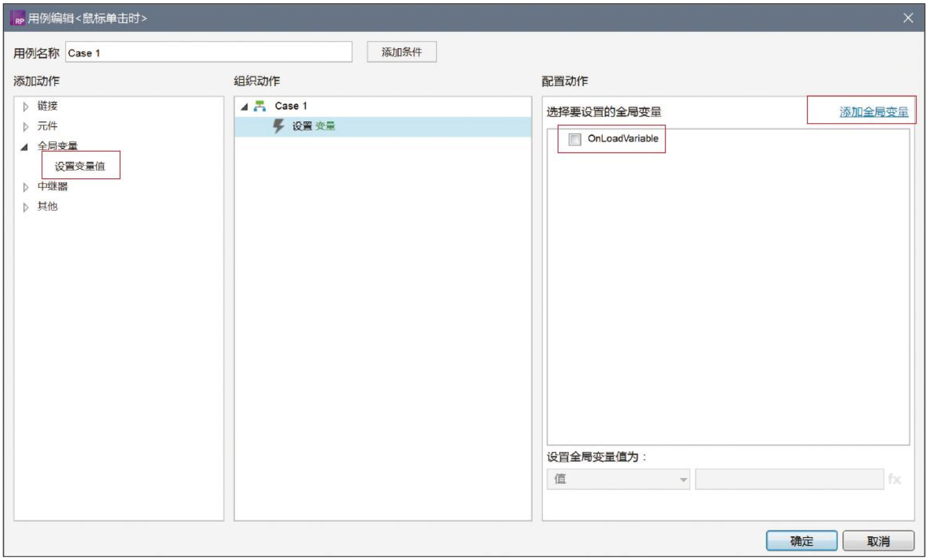Image resolution: width=929 pixels, height=560 pixels.
Task: Expand the 其他 tree node
Action: [26, 207]
